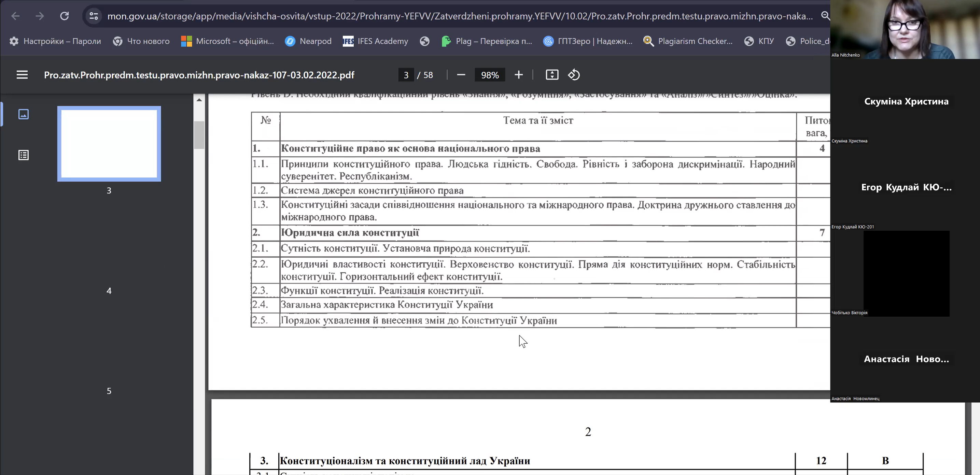Click the thumbnail panel scroll-up arrow
This screenshot has height=475, width=980.
(199, 100)
